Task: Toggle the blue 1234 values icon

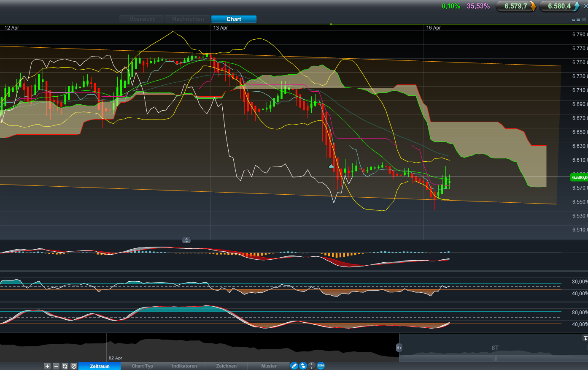Action: pyautogui.click(x=321, y=366)
